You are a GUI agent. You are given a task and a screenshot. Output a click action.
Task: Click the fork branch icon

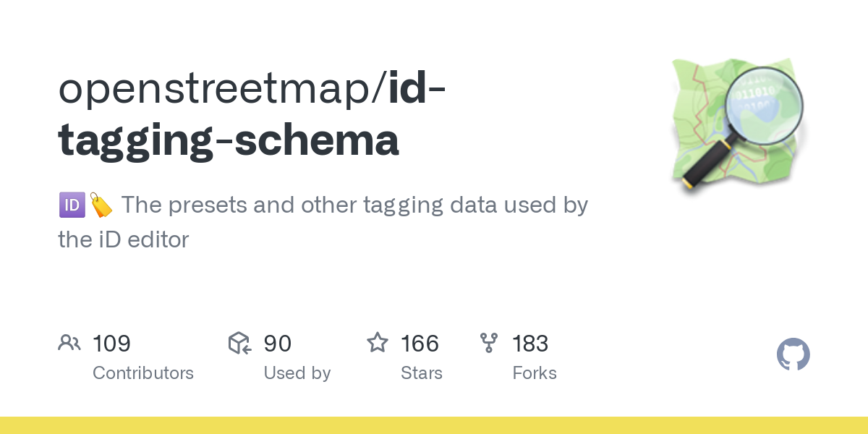point(489,343)
